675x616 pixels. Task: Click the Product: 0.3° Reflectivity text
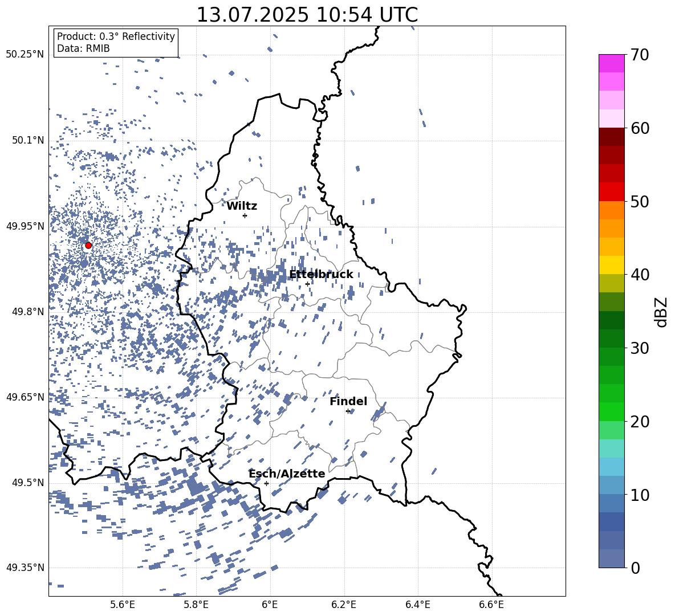coord(116,36)
